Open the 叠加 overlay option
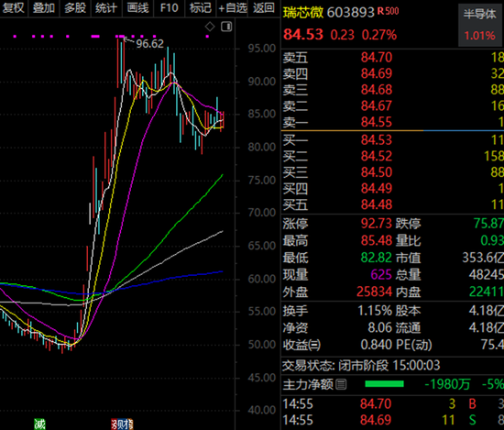 click(x=44, y=7)
